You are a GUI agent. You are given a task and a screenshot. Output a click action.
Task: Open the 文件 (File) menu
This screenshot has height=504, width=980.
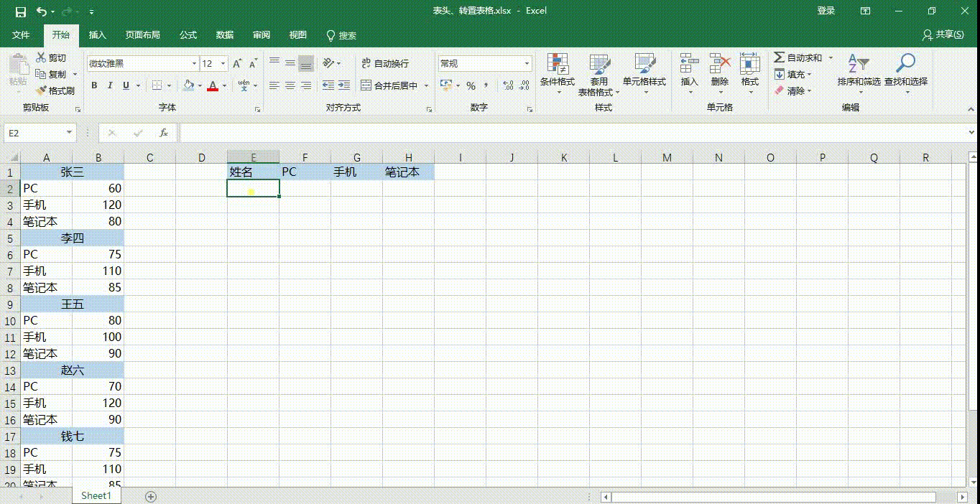(22, 35)
